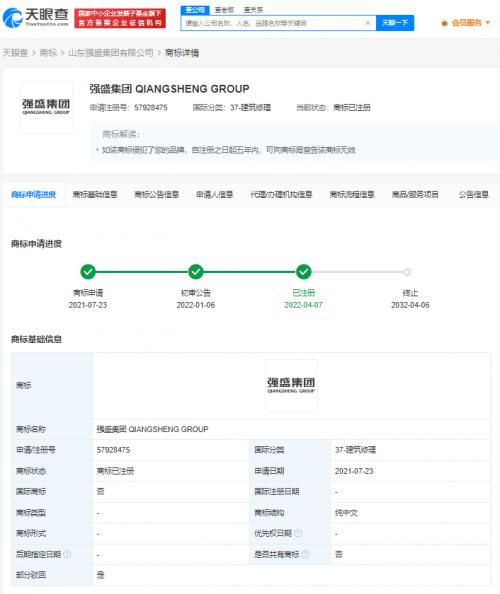
Task: Click the green check above 初审公告
Action: tap(196, 272)
